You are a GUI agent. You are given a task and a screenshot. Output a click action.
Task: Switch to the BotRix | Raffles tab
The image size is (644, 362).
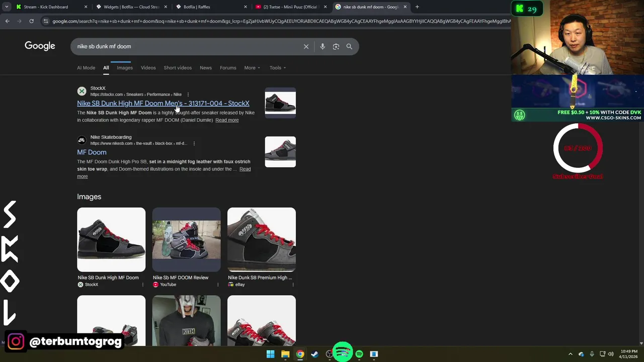[211, 7]
